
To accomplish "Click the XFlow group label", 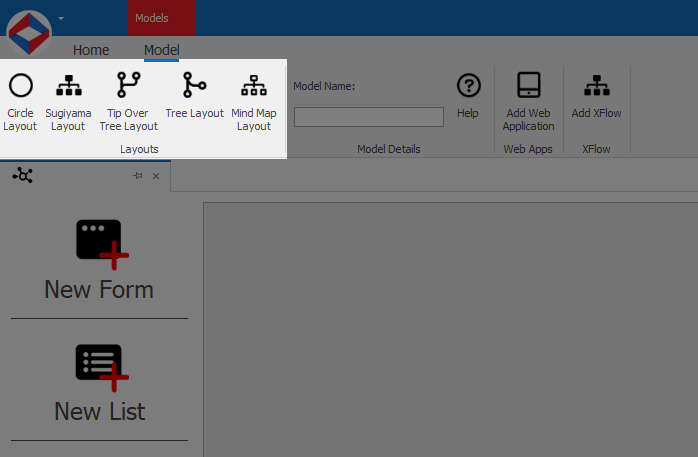I will 597,149.
